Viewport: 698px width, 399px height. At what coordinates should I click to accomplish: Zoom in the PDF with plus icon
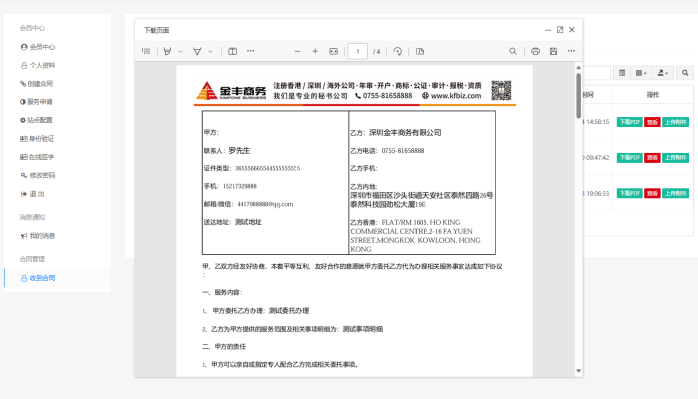[315, 51]
